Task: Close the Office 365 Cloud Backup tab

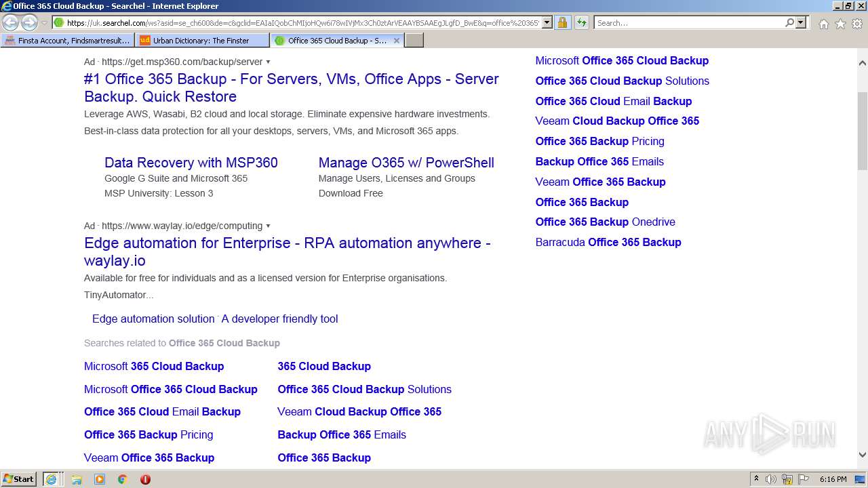Action: coord(397,41)
